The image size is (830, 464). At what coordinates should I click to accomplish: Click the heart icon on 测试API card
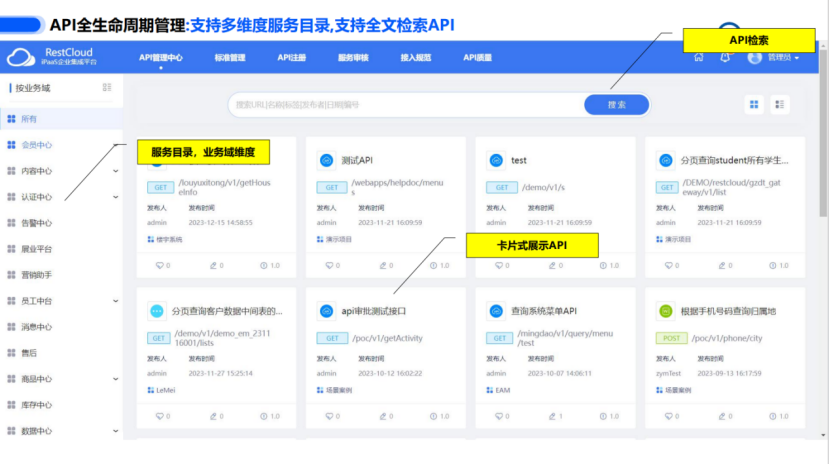(329, 266)
